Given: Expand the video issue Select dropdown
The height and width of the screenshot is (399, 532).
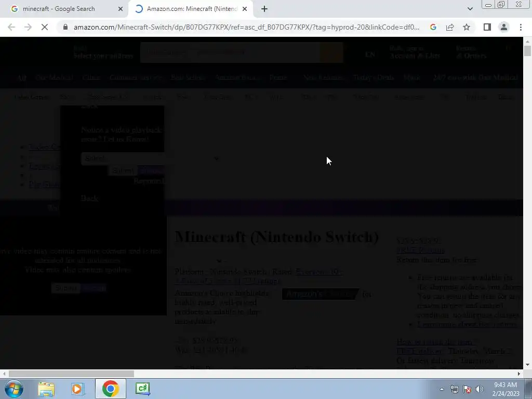Looking at the screenshot, I should pos(151,158).
